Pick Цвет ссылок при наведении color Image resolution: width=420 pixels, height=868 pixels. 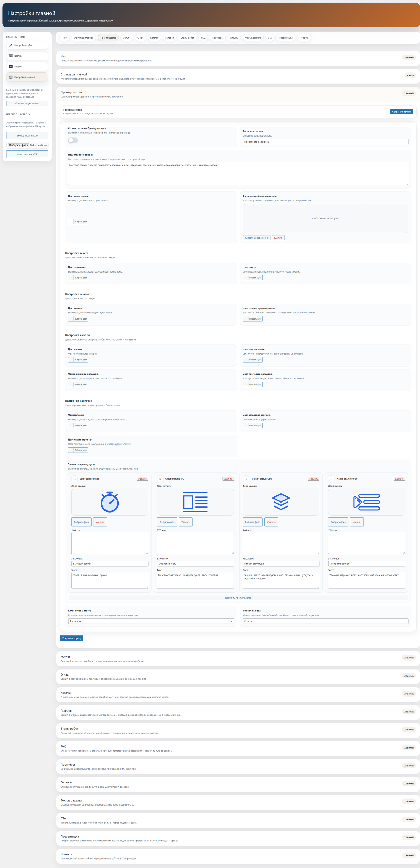[x=253, y=319]
